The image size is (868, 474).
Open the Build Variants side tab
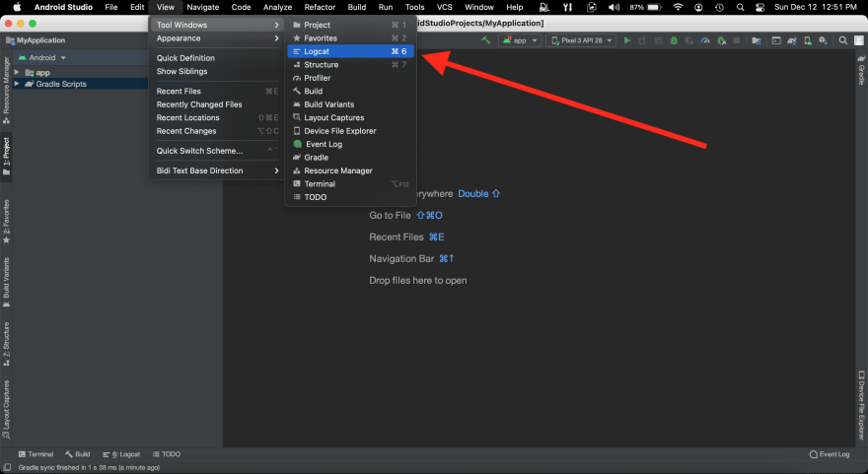pyautogui.click(x=6, y=282)
